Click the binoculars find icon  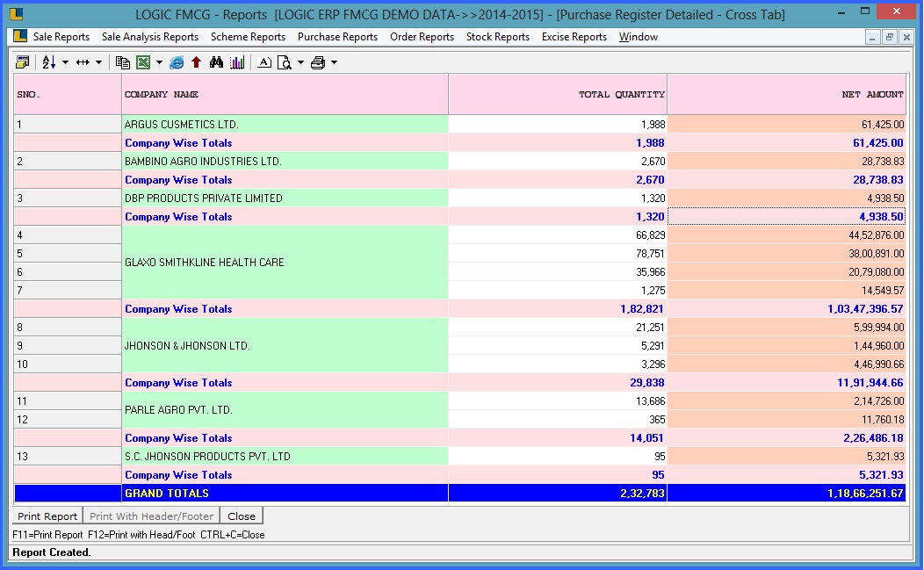(x=216, y=61)
